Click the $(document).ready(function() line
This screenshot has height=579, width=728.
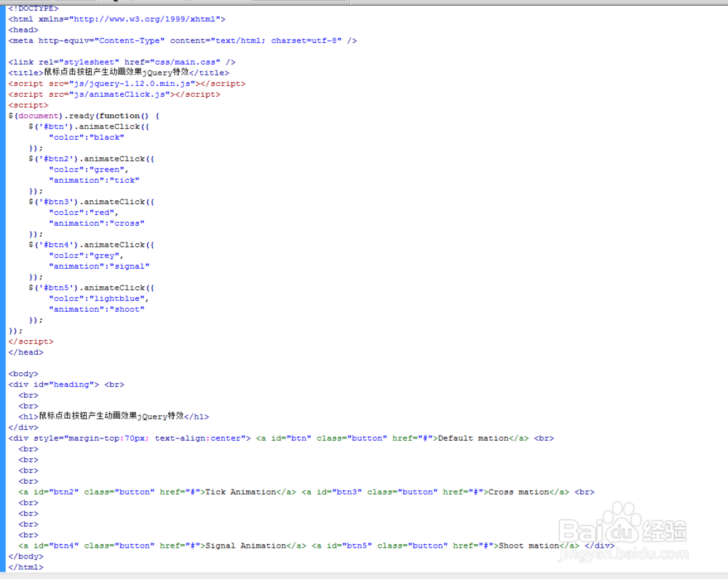(84, 116)
